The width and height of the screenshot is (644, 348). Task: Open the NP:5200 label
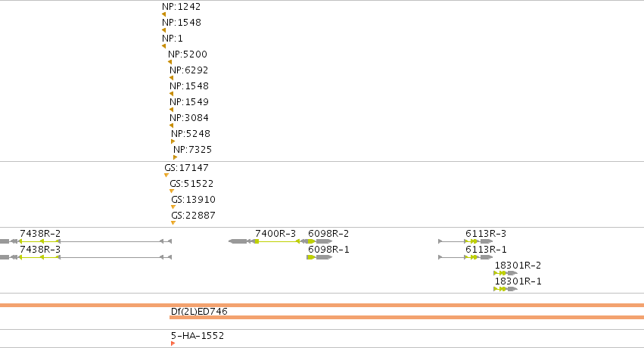188,54
